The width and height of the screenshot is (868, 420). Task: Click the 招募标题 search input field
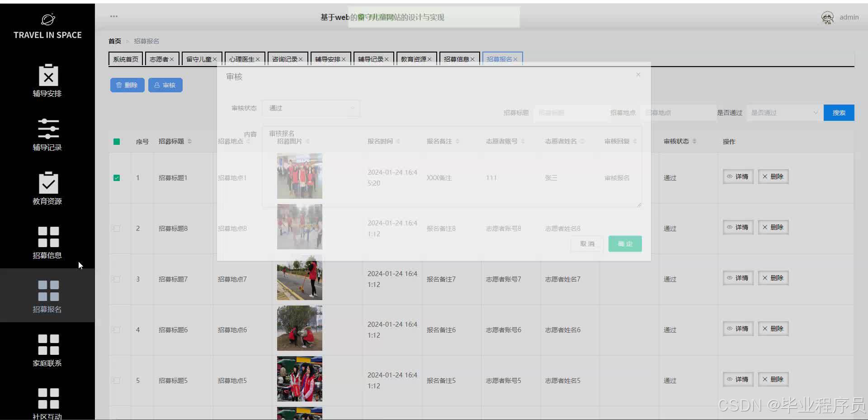(x=571, y=113)
